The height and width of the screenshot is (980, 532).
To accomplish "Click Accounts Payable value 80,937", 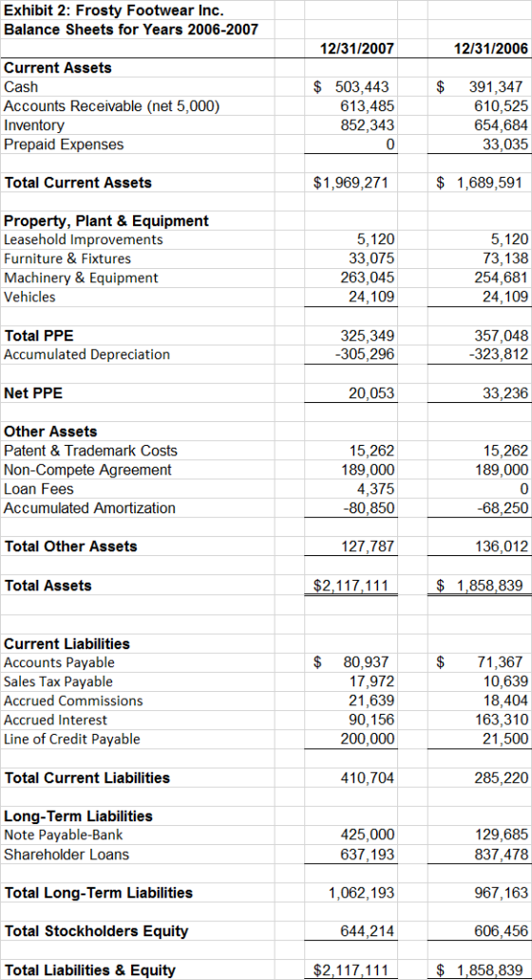I will point(367,662).
